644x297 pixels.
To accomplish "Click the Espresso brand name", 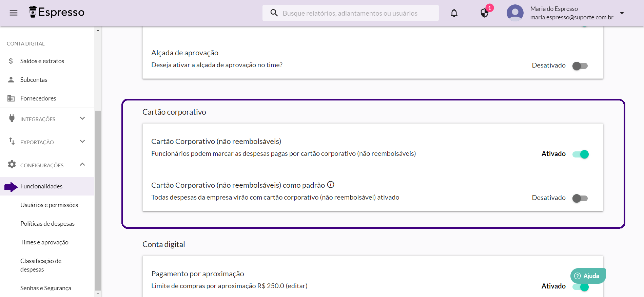I will [61, 12].
